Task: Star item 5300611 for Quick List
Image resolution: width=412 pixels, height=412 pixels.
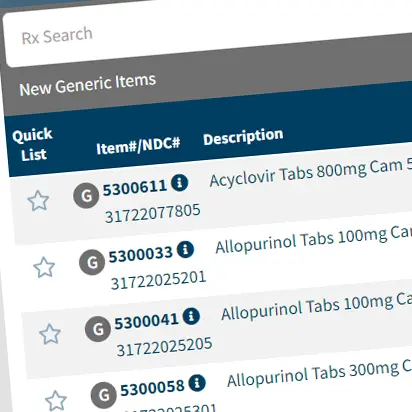Action: pyautogui.click(x=38, y=201)
